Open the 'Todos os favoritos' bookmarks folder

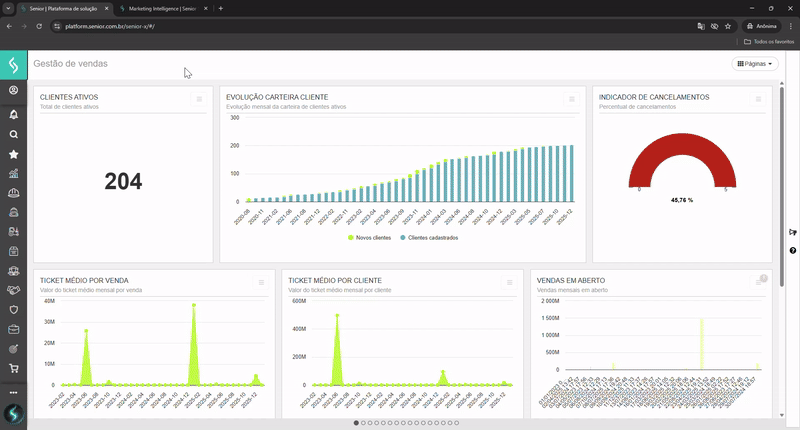tap(769, 41)
